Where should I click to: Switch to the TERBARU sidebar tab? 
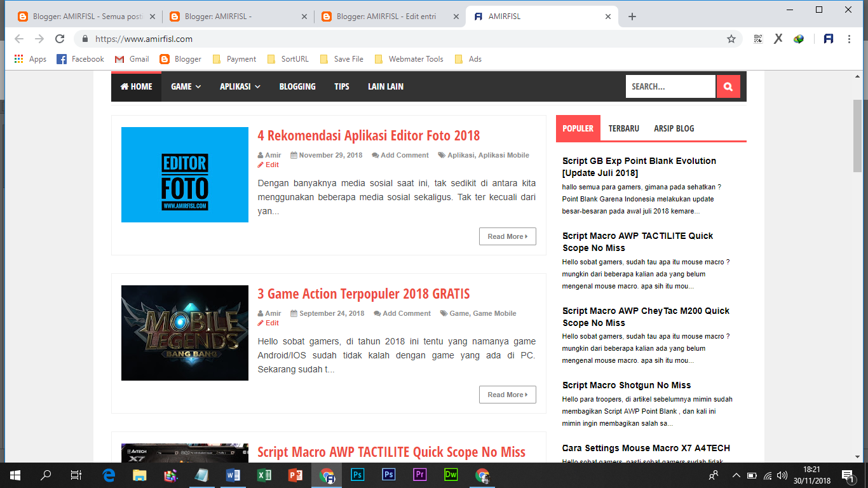pos(624,128)
